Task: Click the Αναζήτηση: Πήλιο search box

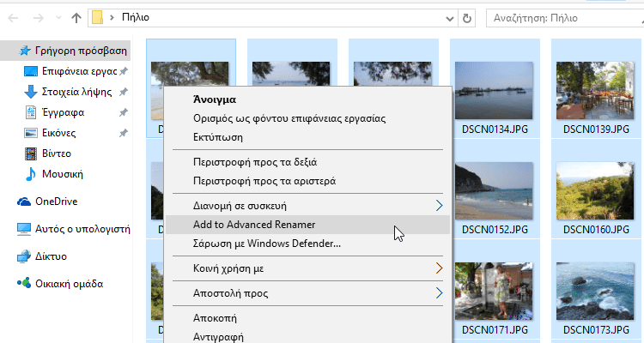Action: pyautogui.click(x=565, y=18)
